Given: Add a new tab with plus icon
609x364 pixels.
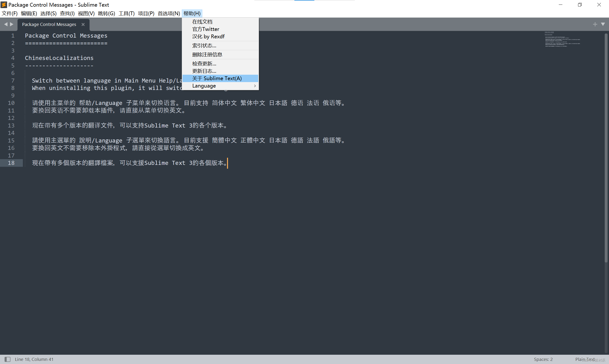Looking at the screenshot, I should 595,24.
